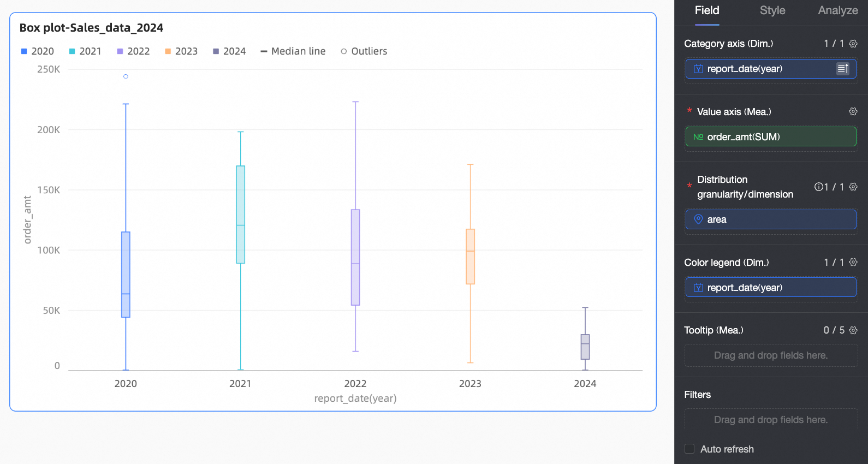Viewport: 868px width, 464px height.
Task: Open Color legend settings gear
Action: [853, 263]
